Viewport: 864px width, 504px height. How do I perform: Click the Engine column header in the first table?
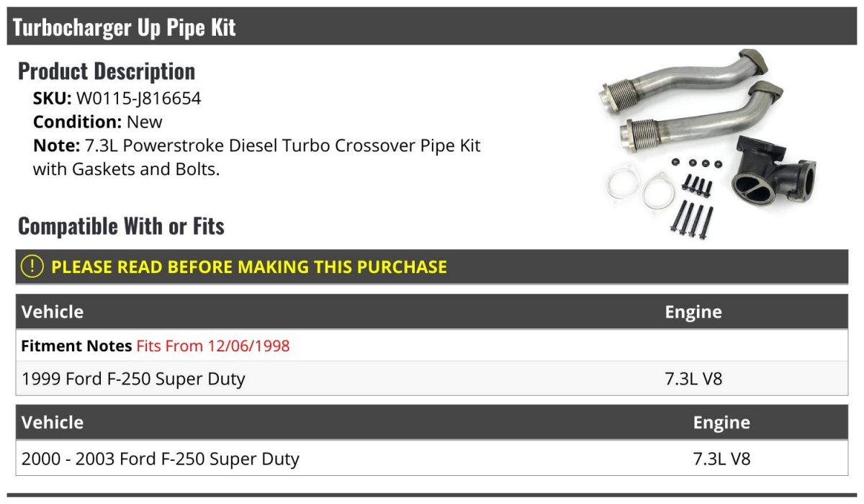click(x=693, y=312)
